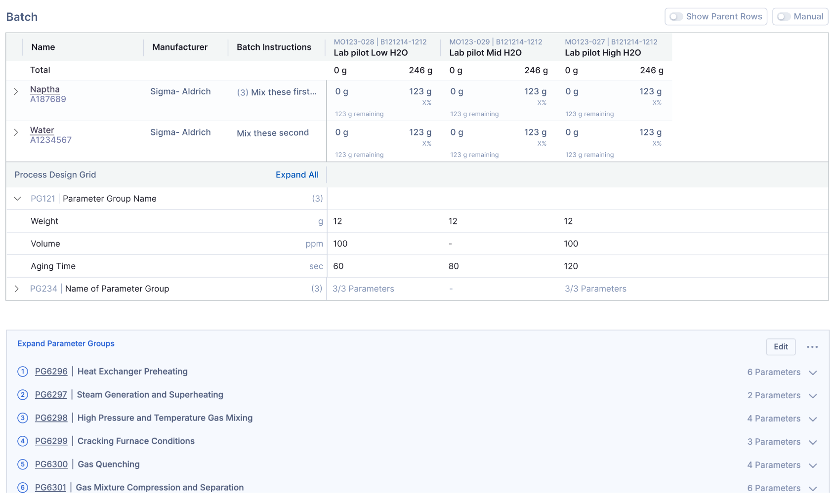The image size is (833, 504).
Task: Expand the PG234 Name of Parameter Group row
Action: point(16,289)
